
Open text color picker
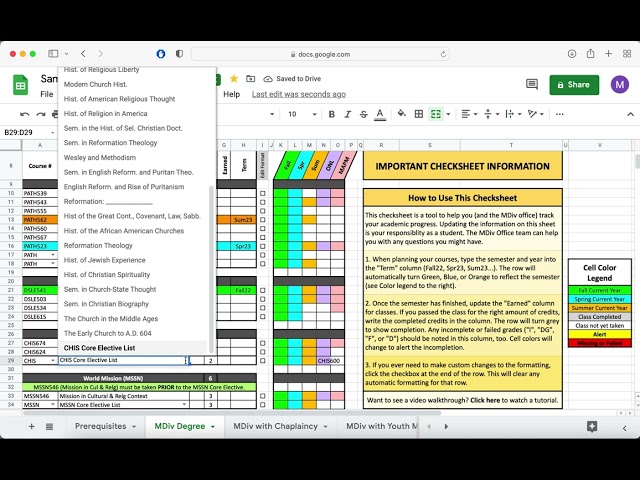point(380,114)
